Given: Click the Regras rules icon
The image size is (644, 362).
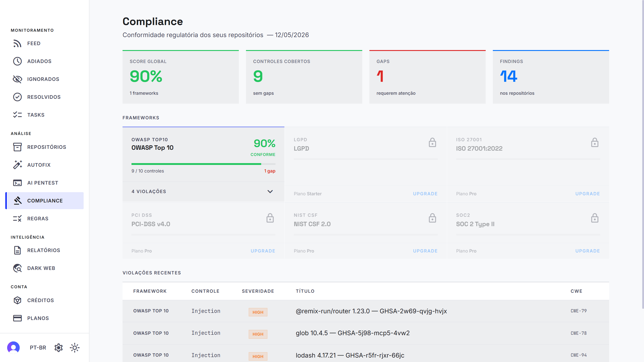Looking at the screenshot, I should (x=17, y=219).
